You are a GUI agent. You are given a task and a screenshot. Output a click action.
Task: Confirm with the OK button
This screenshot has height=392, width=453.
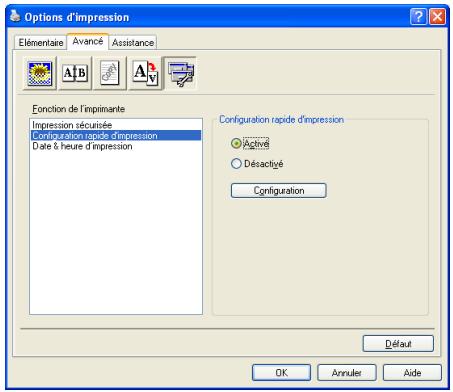point(281,373)
